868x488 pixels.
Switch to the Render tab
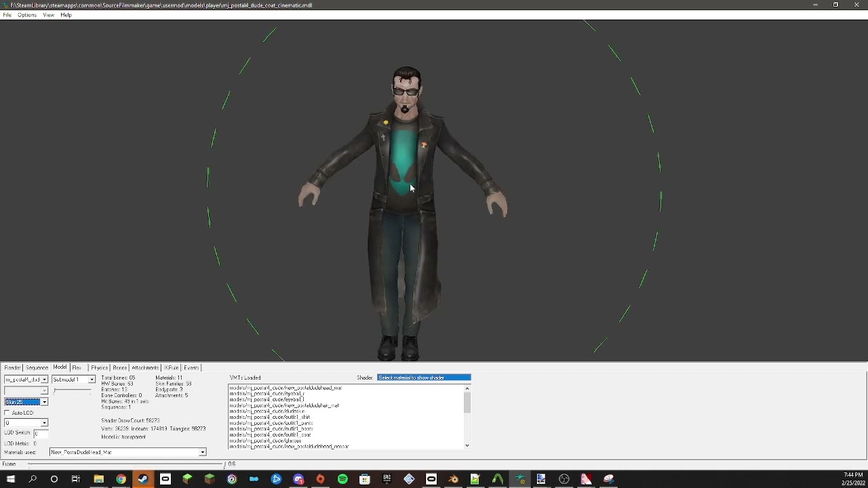pos(12,367)
